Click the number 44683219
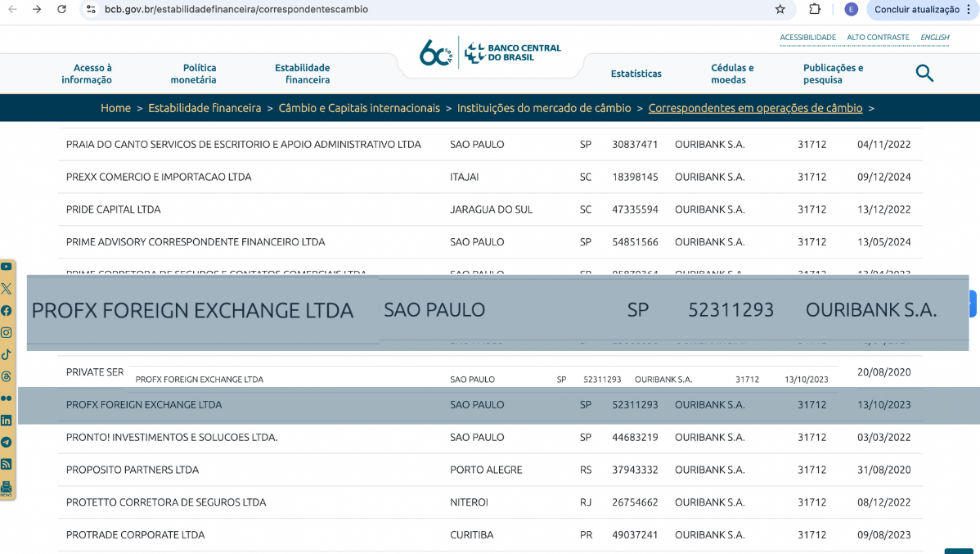 pos(635,437)
